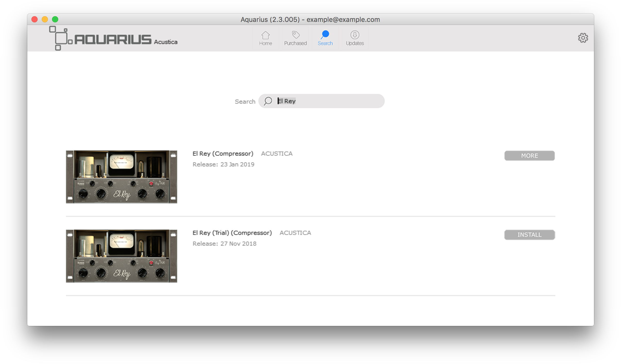This screenshot has width=621, height=364.
Task: Select the El Rey (Compressor) title
Action: coord(223,154)
